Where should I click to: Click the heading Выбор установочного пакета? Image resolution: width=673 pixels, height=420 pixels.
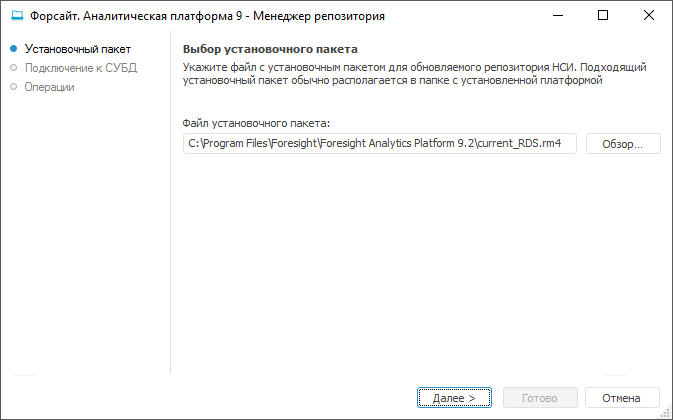270,49
